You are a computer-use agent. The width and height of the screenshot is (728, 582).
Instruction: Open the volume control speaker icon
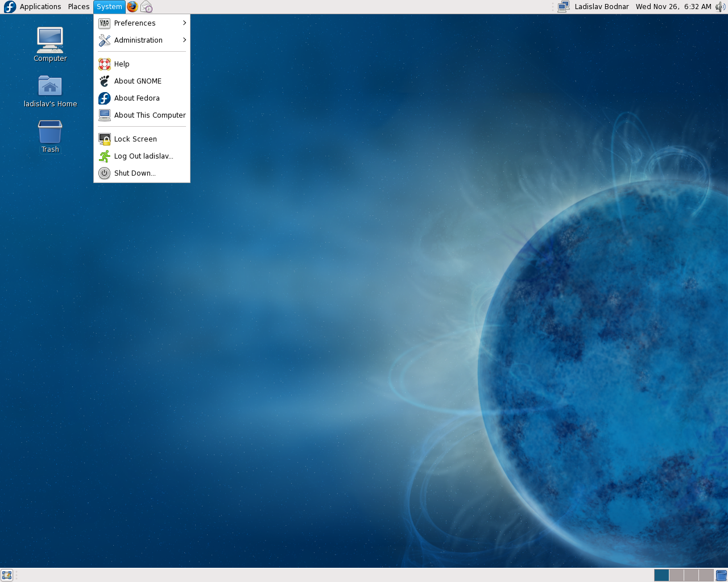coord(720,7)
